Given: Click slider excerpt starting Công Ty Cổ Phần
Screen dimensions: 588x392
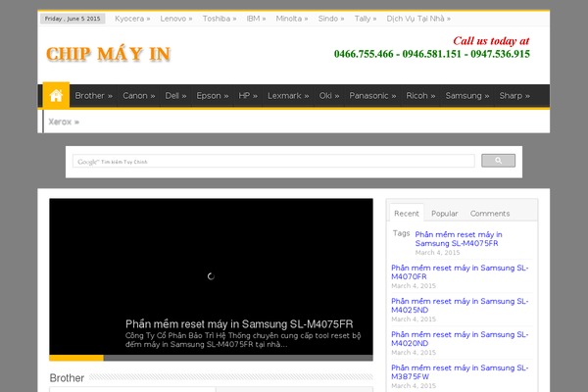Looking at the screenshot, I should point(243,340).
